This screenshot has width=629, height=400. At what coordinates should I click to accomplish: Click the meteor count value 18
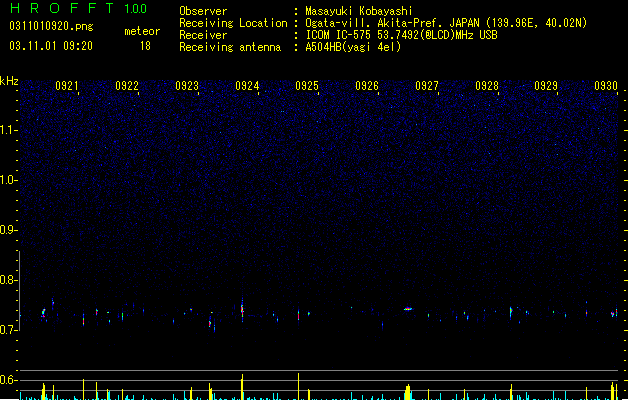(x=145, y=46)
